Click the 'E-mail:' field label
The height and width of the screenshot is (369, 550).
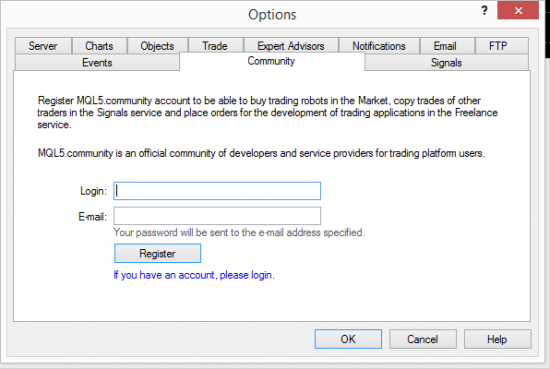tap(93, 217)
